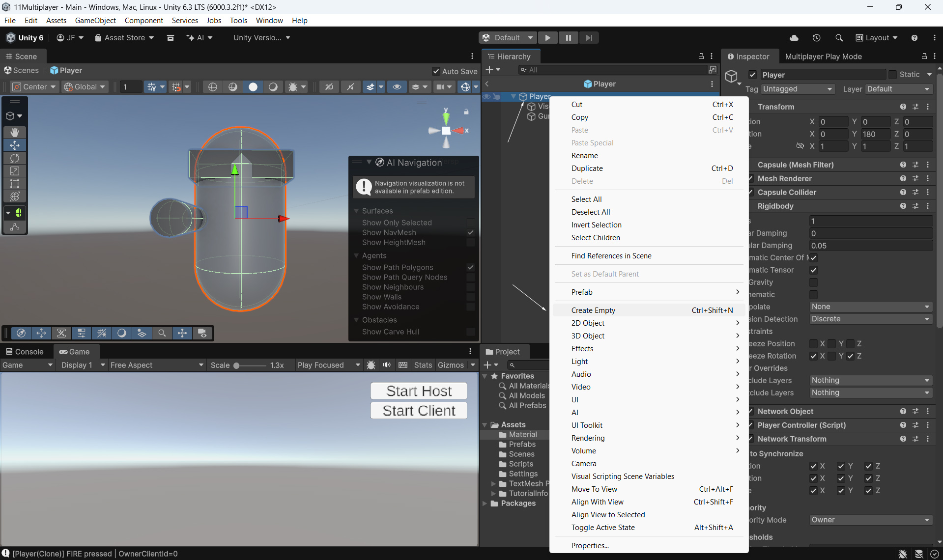Adjust the Game view Scale slider
943x560 pixels.
[237, 365]
